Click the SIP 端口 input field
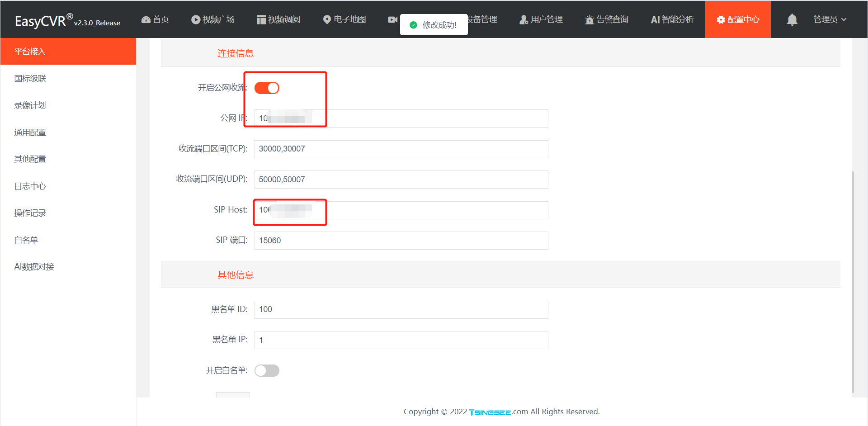Screen dimensions: 868x426 (x=401, y=241)
